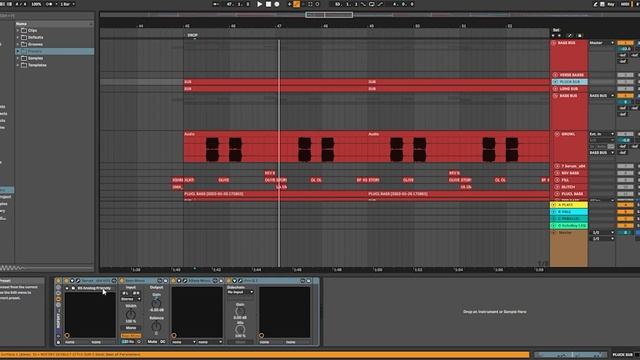This screenshot has height=360, width=640.
Task: Click the GROWL track volume value field
Action: [x=626, y=140]
